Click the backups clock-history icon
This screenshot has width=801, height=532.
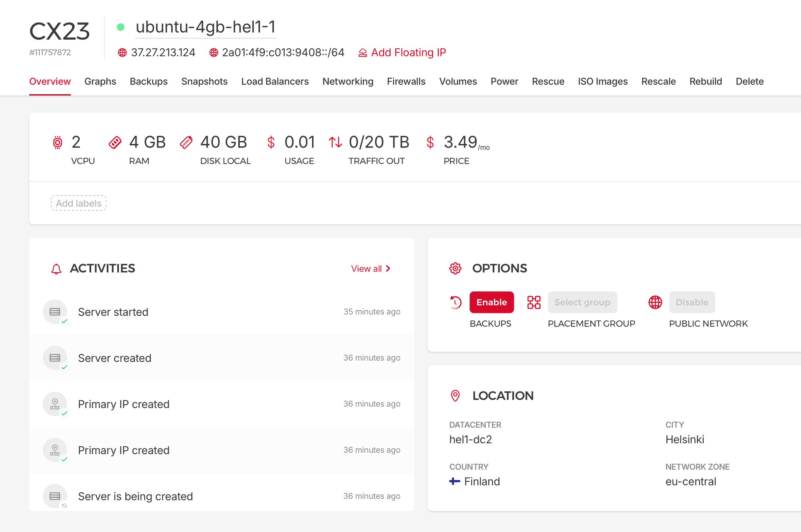coord(455,302)
